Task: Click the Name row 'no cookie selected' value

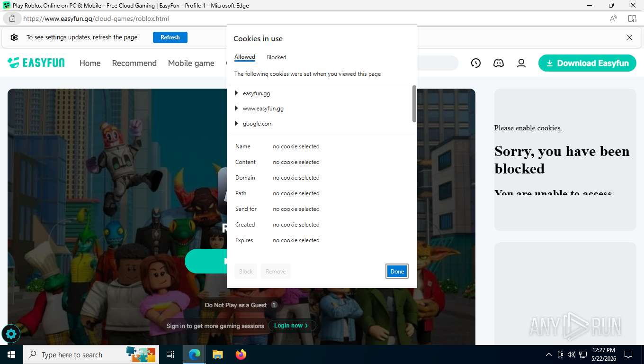Action: [296, 146]
